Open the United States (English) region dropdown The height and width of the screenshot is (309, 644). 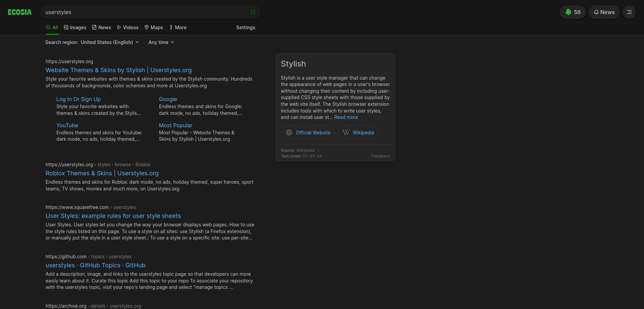(x=110, y=42)
